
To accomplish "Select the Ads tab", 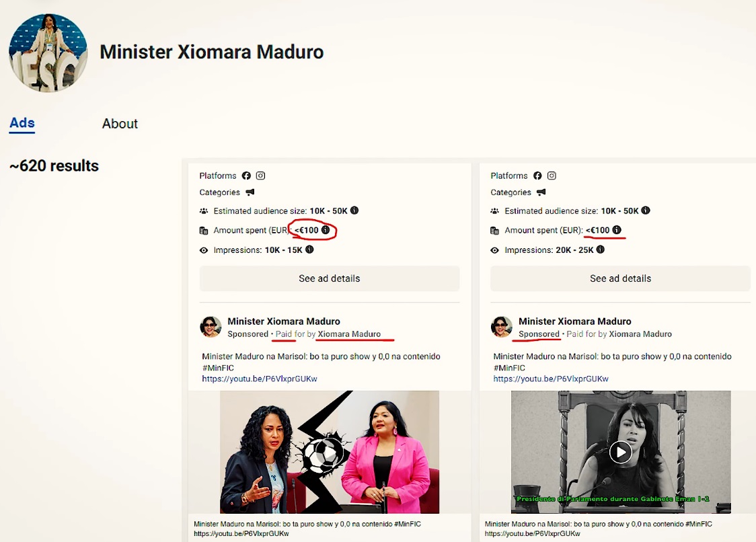I will coord(22,124).
